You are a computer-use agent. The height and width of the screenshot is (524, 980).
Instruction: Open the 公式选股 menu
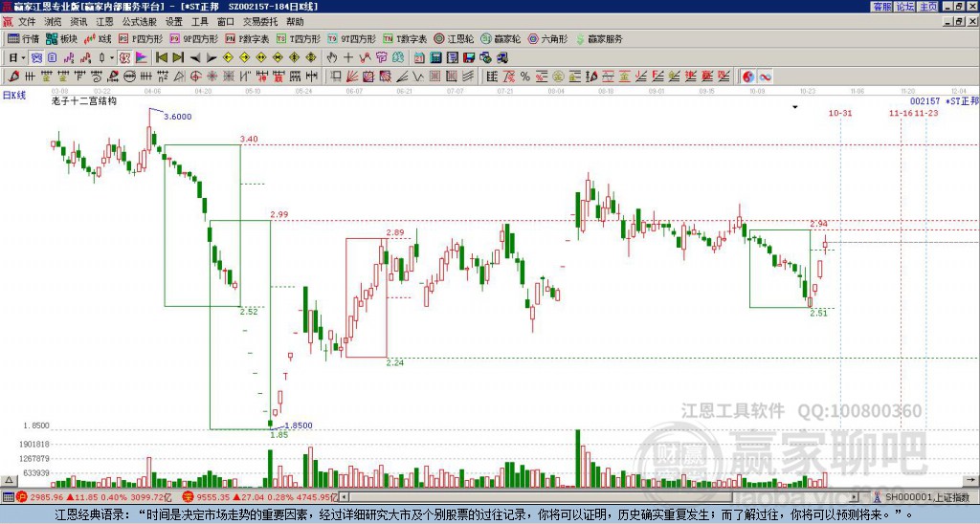tap(140, 22)
